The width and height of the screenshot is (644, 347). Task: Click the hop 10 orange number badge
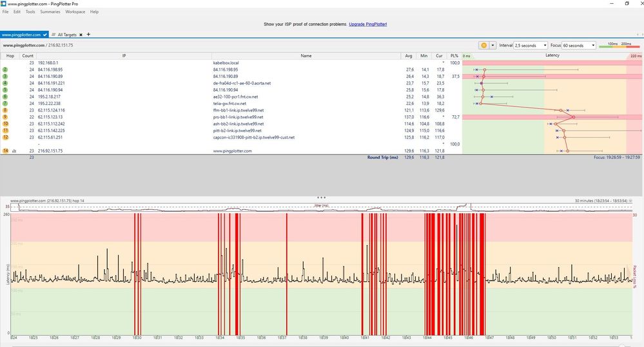coord(5,124)
